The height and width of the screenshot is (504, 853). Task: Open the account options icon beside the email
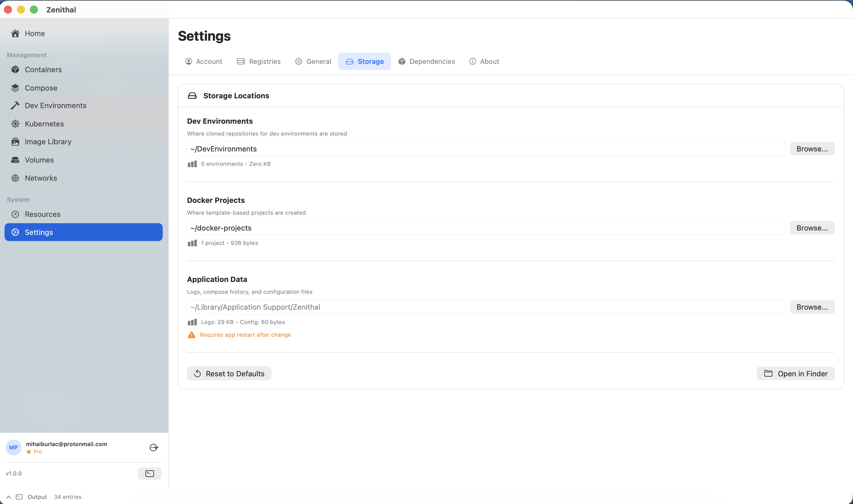[154, 447]
